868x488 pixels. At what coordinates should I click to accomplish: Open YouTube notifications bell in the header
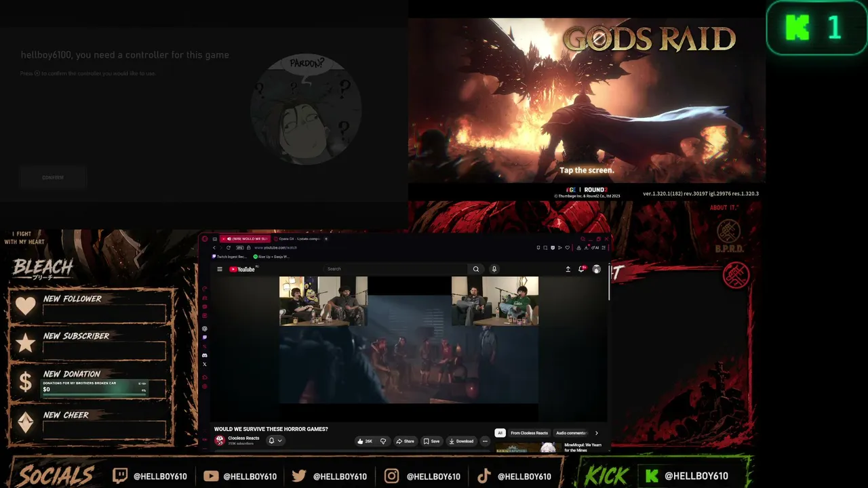[x=582, y=269]
